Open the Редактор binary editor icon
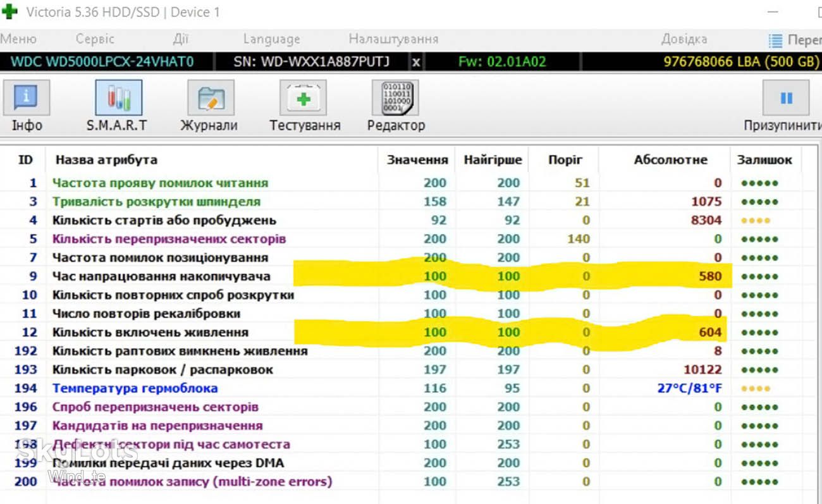Screen dimensions: 822x504 (x=395, y=97)
